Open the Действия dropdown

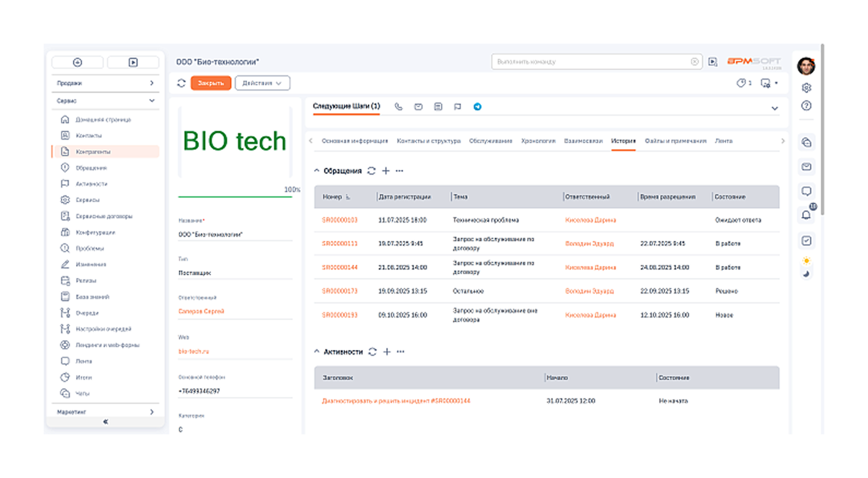(263, 83)
